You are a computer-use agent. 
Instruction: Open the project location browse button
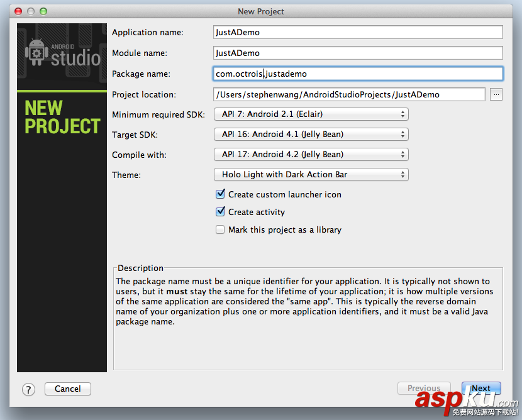point(496,94)
